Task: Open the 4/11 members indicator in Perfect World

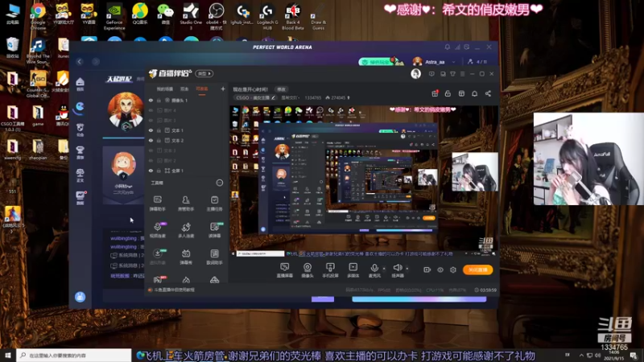Action: (x=477, y=62)
